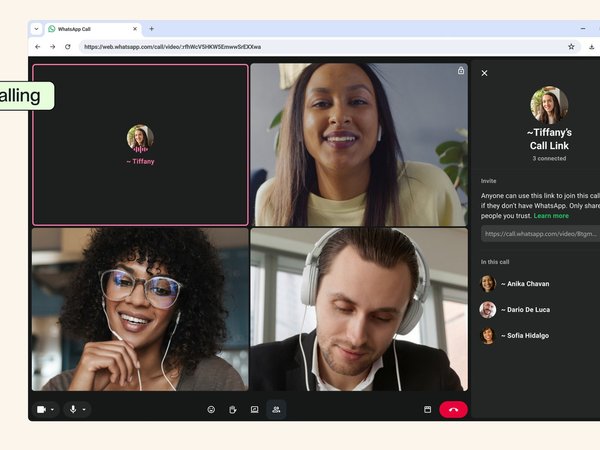Raise hand in the call

click(x=233, y=410)
